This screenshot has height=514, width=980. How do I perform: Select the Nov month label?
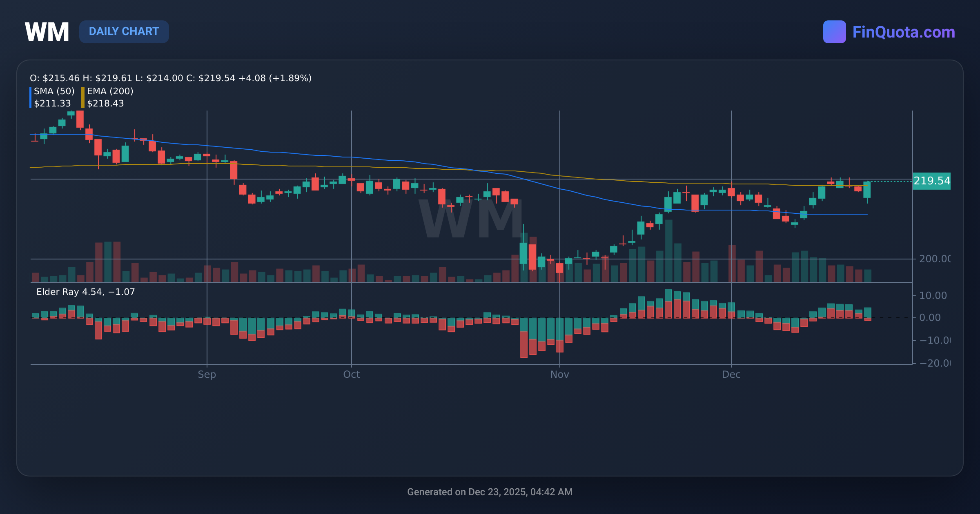[x=560, y=374]
